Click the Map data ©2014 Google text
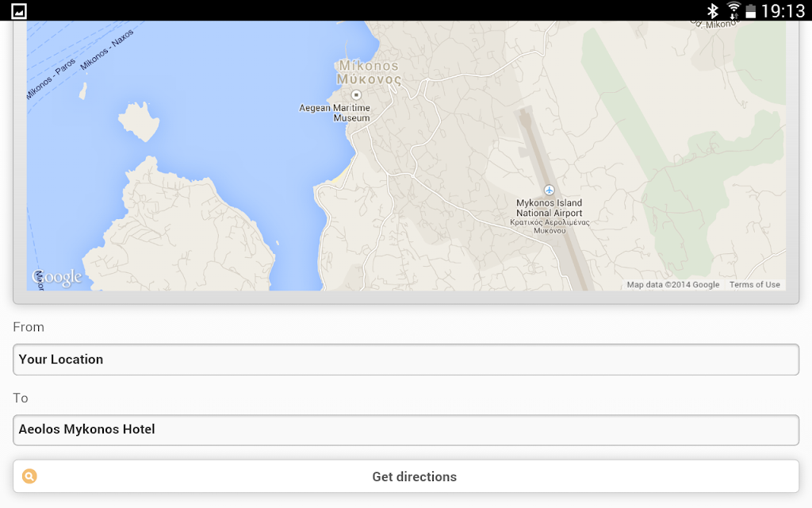The width and height of the screenshot is (812, 508). 672,285
